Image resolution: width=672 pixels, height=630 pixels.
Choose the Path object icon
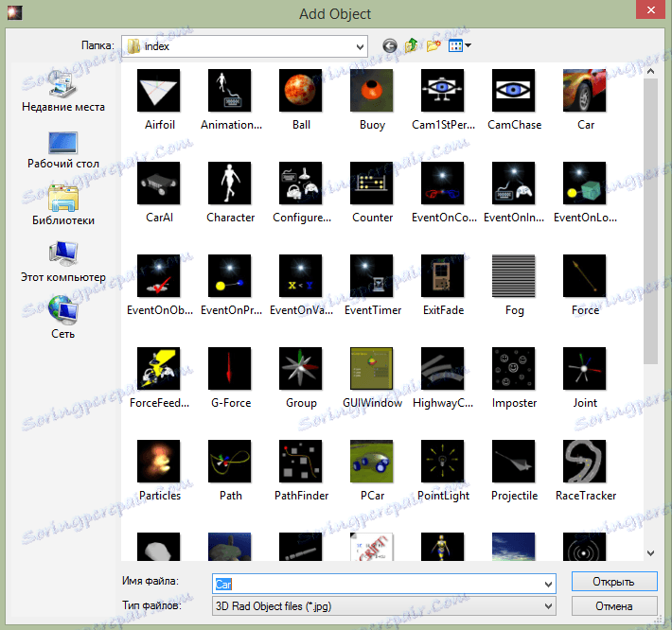(x=229, y=462)
